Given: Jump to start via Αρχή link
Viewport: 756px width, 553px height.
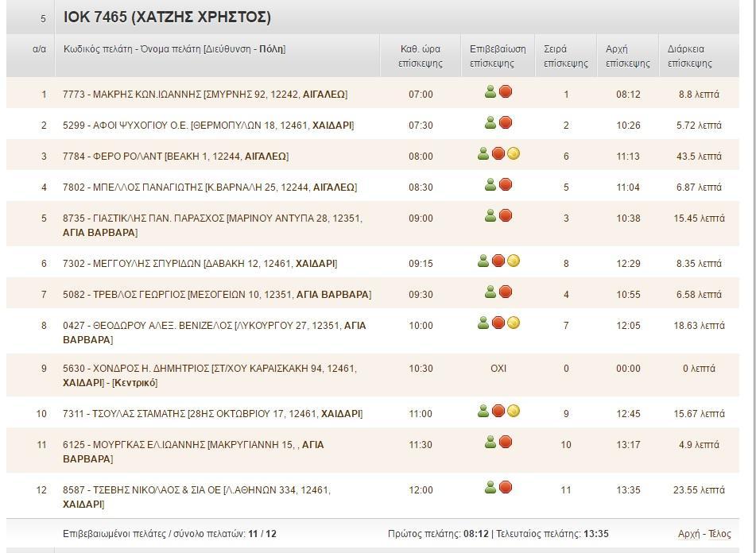Looking at the screenshot, I should pyautogui.click(x=688, y=534).
